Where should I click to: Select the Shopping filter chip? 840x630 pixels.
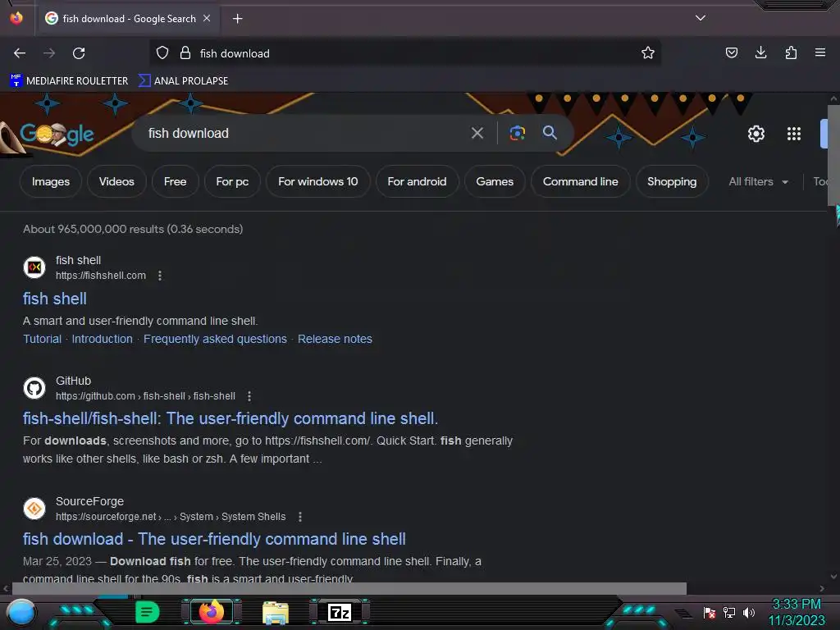672,181
